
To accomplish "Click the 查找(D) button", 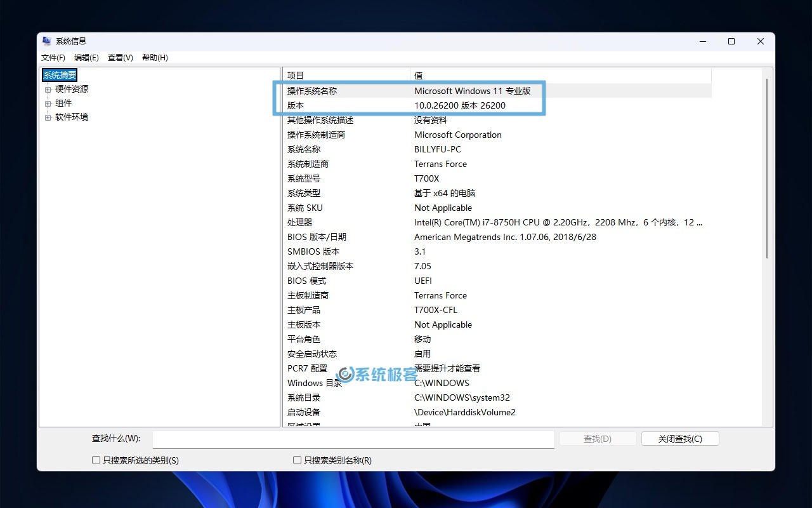I will 597,438.
